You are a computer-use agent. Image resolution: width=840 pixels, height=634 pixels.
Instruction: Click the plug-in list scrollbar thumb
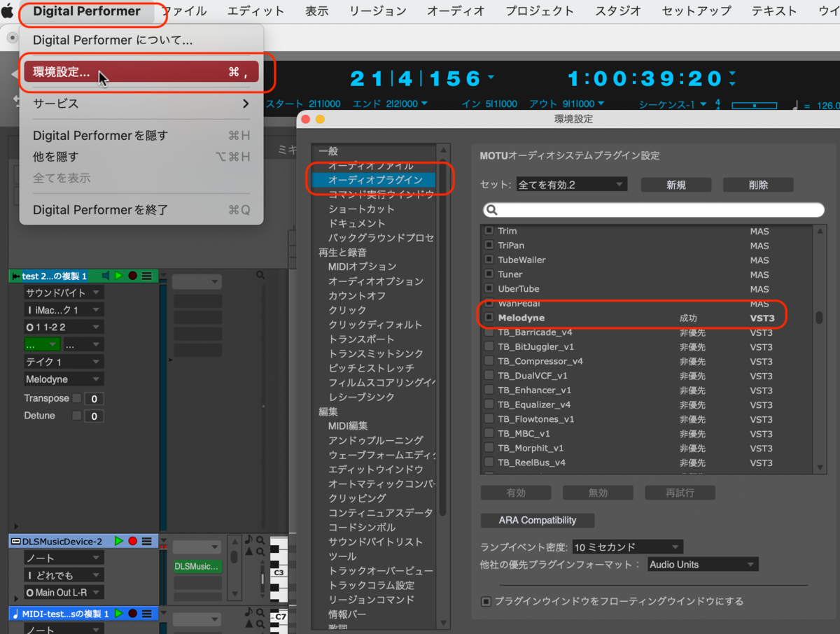click(819, 318)
